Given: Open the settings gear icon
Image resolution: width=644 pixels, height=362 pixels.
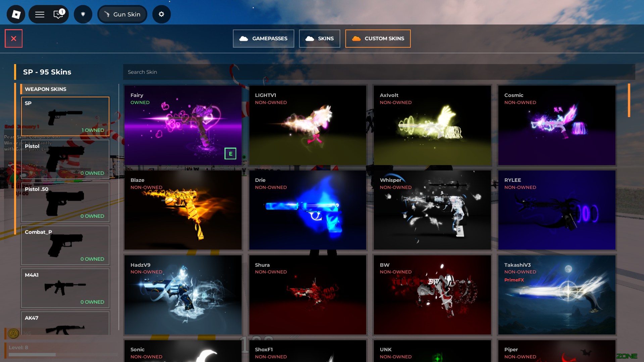Looking at the screenshot, I should point(161,14).
